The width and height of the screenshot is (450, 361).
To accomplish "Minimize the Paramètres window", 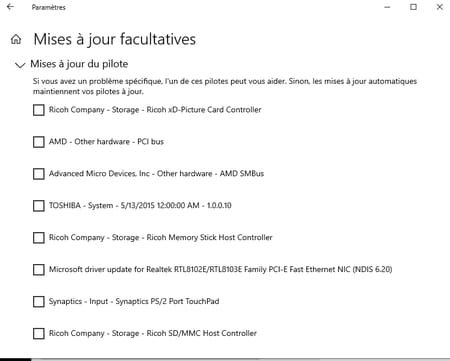I will (387, 7).
